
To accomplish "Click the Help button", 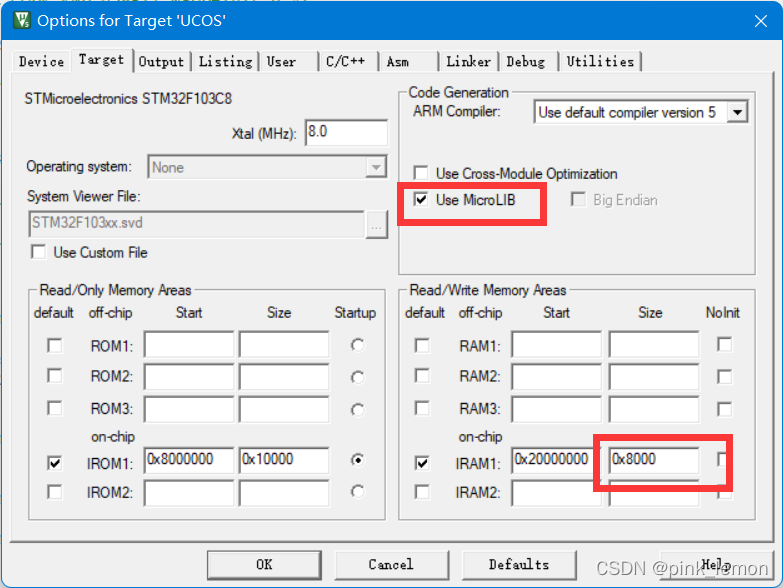I will 716,565.
